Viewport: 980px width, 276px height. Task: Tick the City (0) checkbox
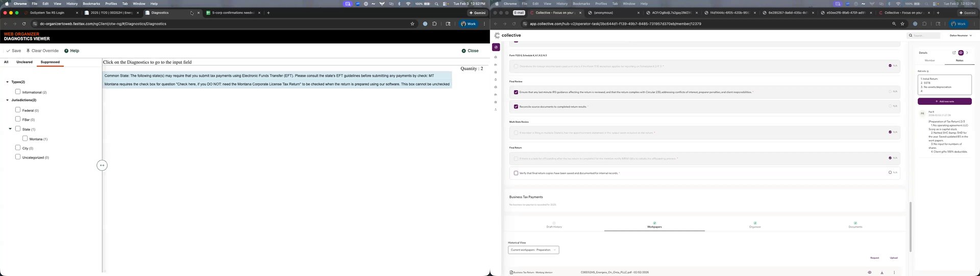pyautogui.click(x=18, y=148)
